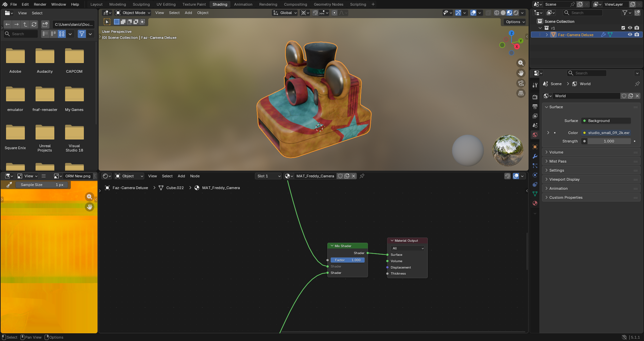Click the Mix Shader Factor slider

click(x=347, y=260)
